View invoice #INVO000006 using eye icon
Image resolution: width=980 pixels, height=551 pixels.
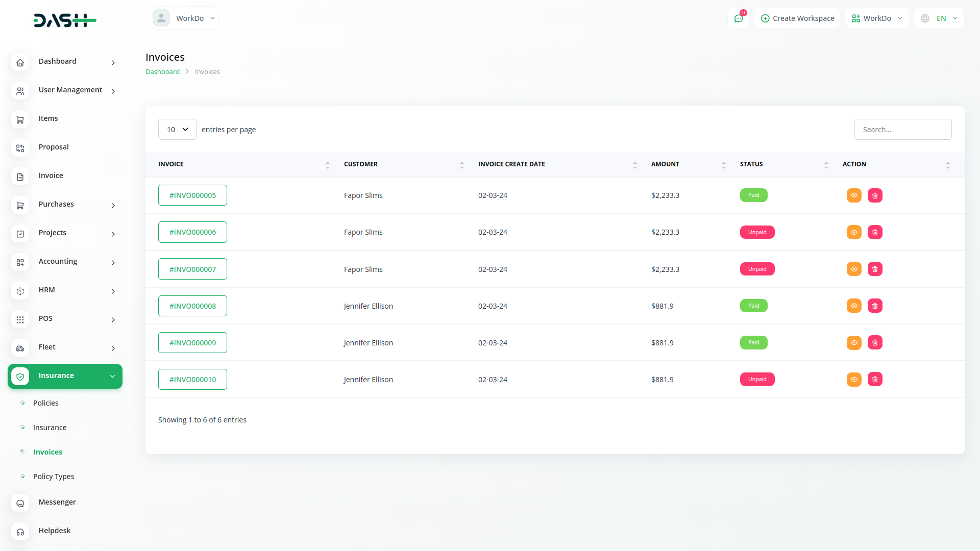coord(854,232)
